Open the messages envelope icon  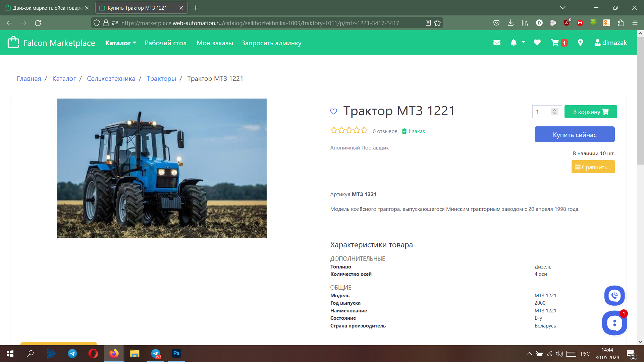497,43
